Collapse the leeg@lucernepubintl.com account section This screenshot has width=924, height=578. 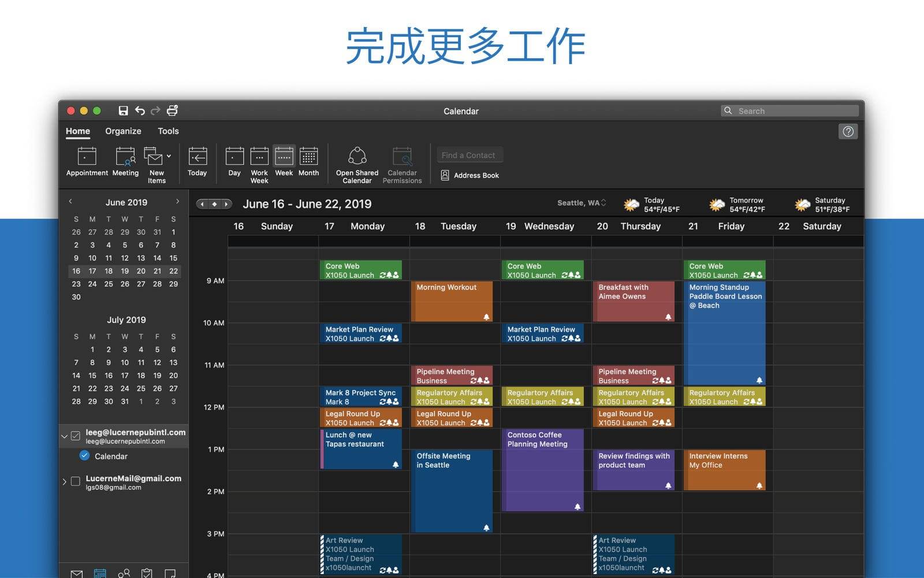[x=64, y=436]
